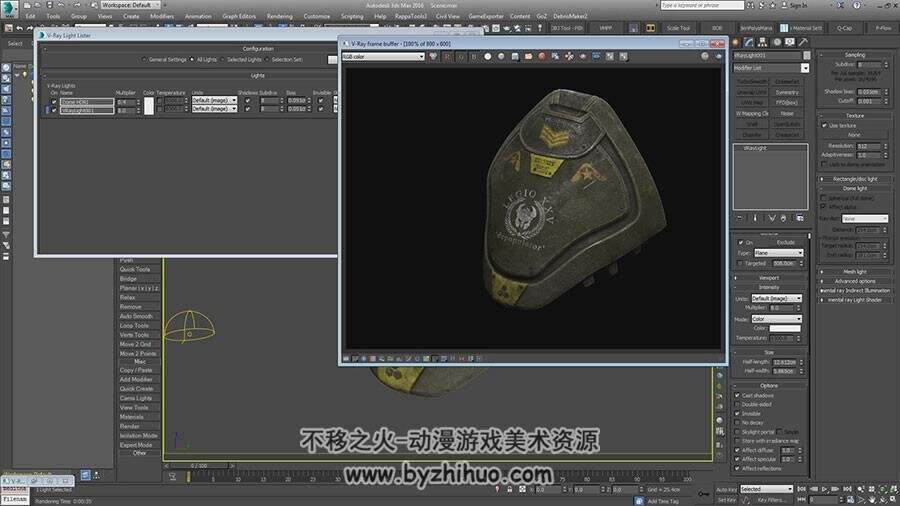
Task: Click the track mouse icon in frame buffer
Action: (x=569, y=56)
